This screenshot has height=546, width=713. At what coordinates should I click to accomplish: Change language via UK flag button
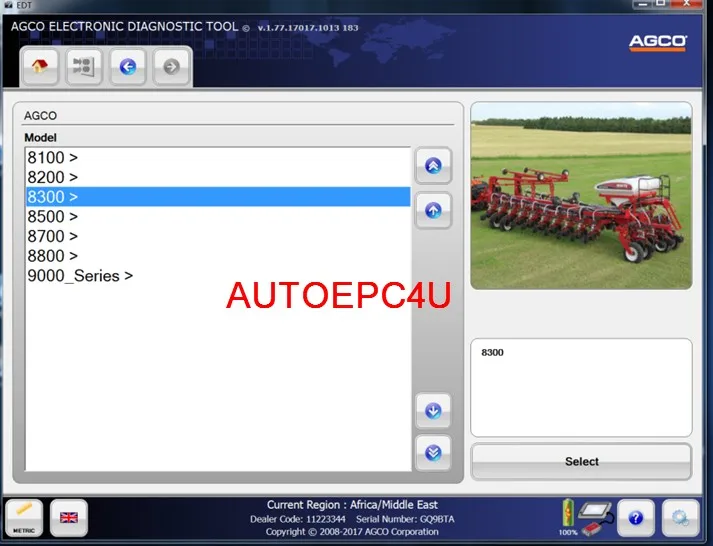[x=69, y=518]
